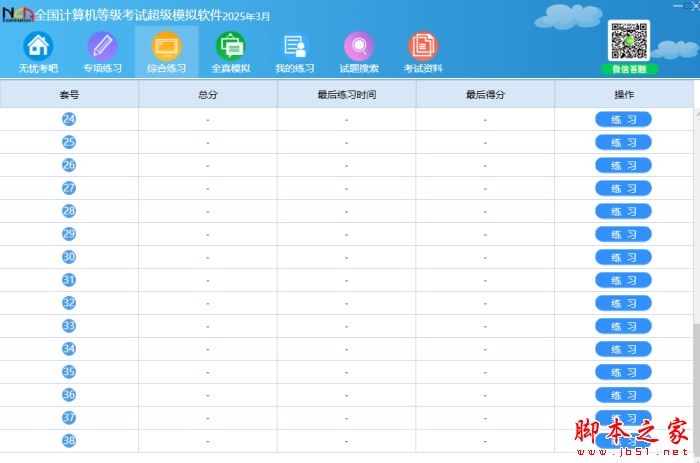Open the 综合练习 section icon
The height and width of the screenshot is (463, 700).
[x=166, y=47]
